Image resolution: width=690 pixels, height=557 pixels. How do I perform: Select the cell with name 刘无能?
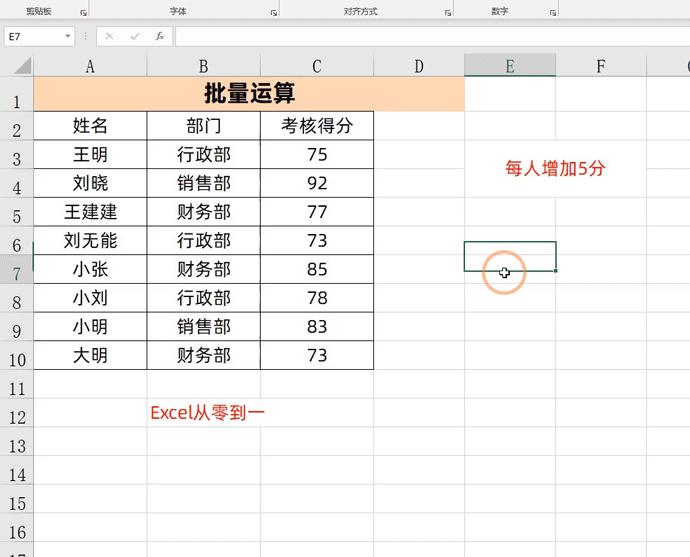(x=90, y=241)
